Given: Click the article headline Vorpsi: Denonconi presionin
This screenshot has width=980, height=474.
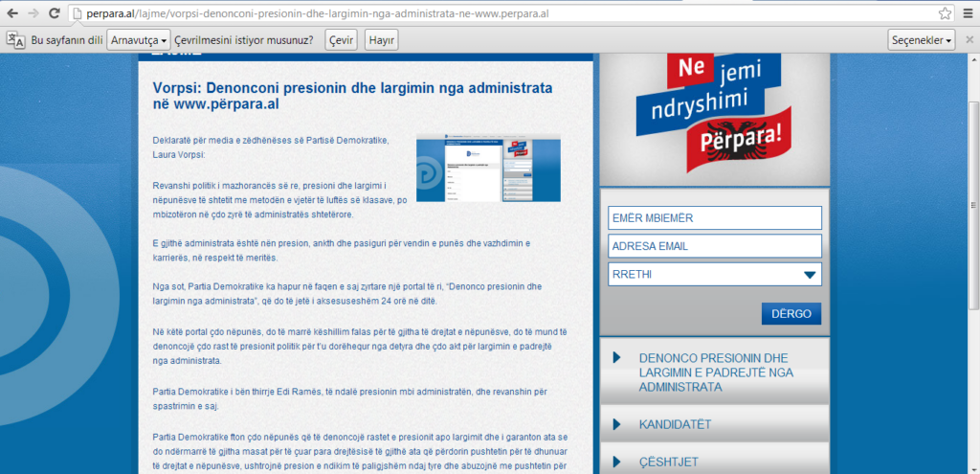Looking at the screenshot, I should (x=352, y=96).
